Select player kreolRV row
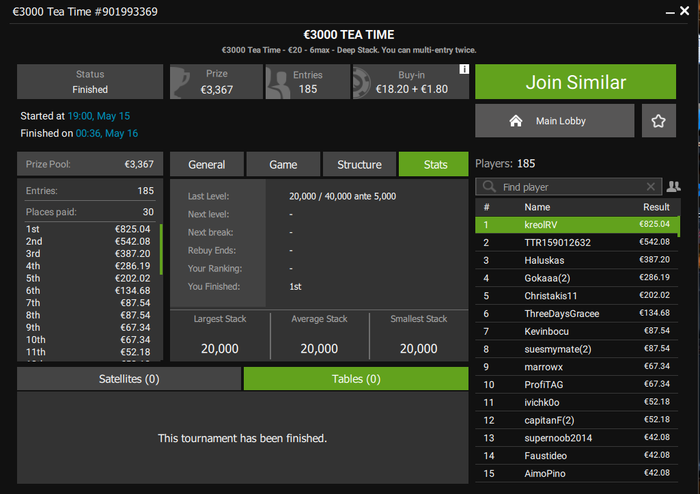The width and height of the screenshot is (700, 494). click(576, 224)
